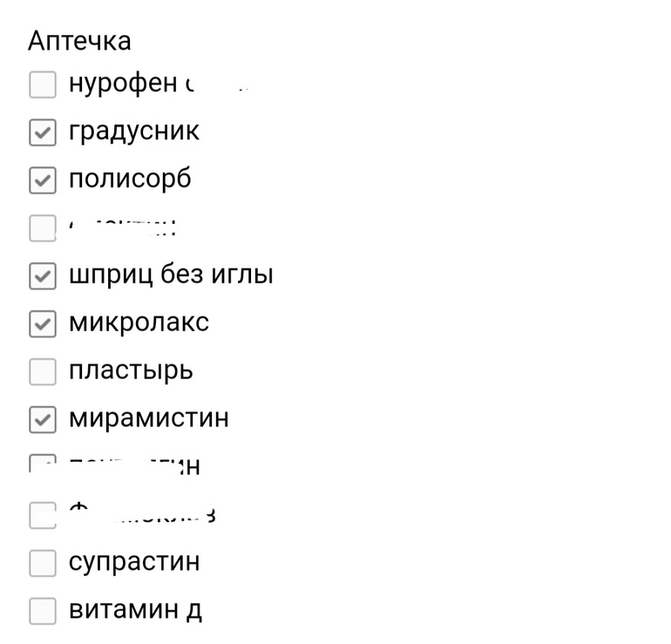Enable the супрастин checkbox
Image resolution: width=671 pixels, height=644 pixels.
pyautogui.click(x=43, y=564)
